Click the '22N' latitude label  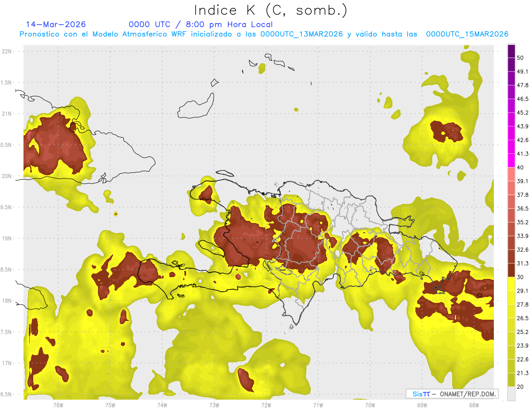coord(7,51)
